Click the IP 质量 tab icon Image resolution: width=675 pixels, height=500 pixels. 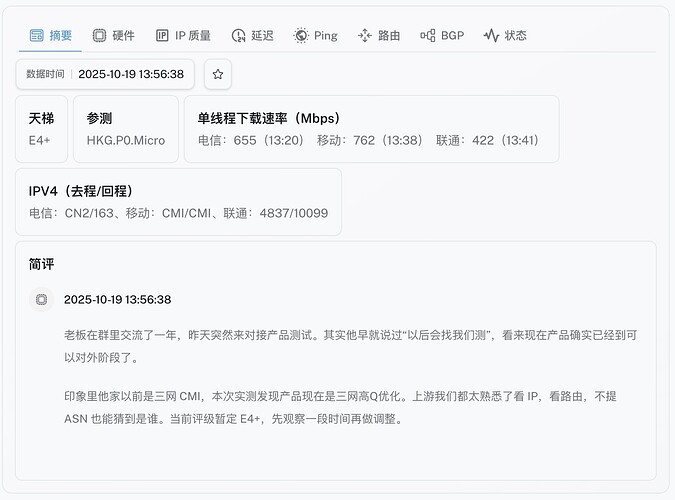coord(162,36)
